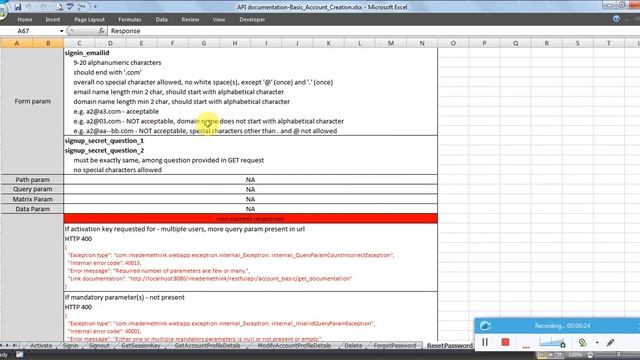The image size is (640, 360).
Task: Open the Review ribbon tab
Action: pyautogui.click(x=190, y=20)
